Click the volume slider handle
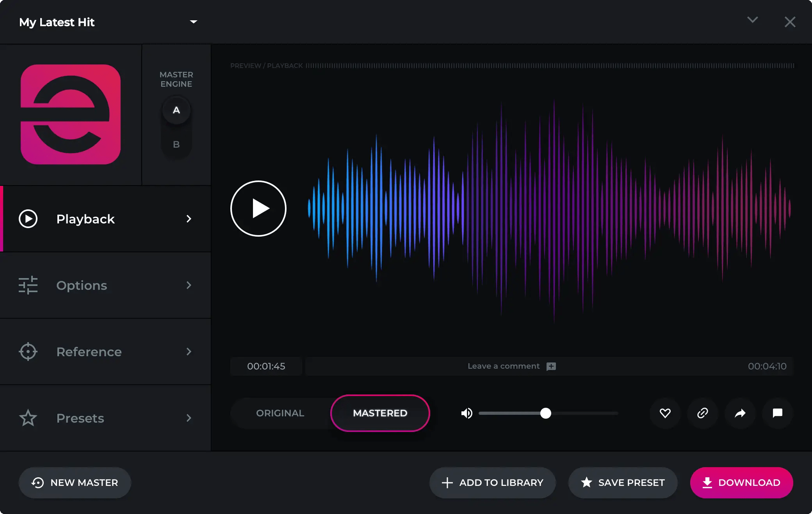Image resolution: width=812 pixels, height=514 pixels. [x=545, y=413]
